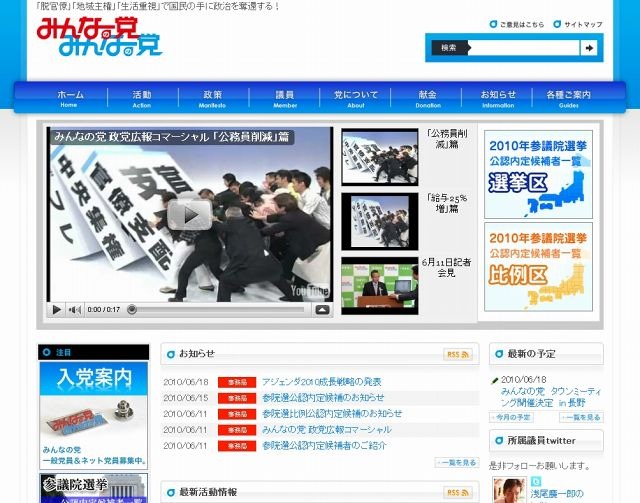Click the 最新活動情報 section heading
Screen dimensions: 640x503
point(208,492)
